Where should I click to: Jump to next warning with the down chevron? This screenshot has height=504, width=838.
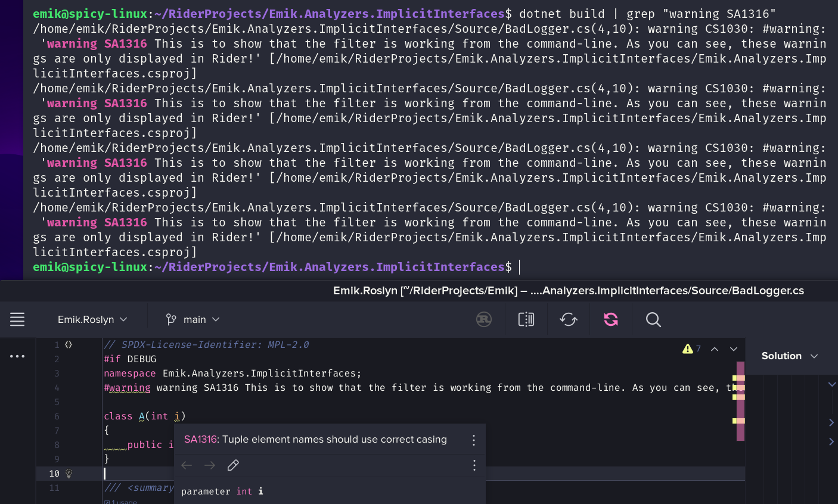point(733,349)
